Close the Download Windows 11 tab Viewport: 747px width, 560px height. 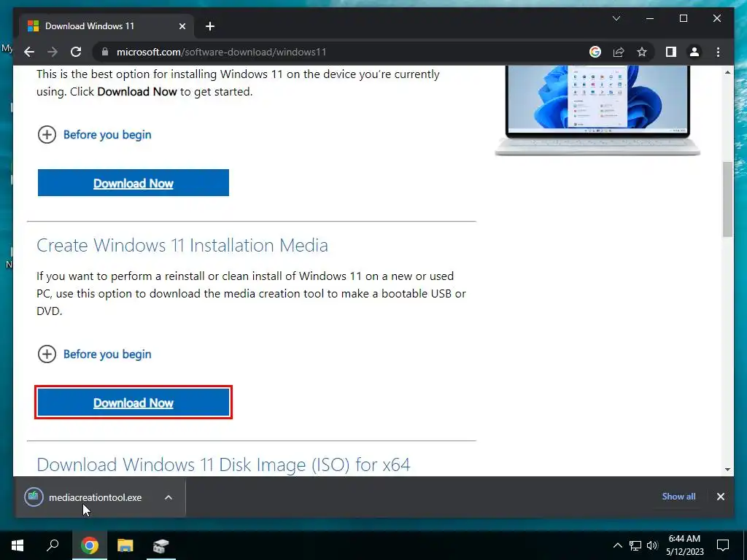coord(182,26)
